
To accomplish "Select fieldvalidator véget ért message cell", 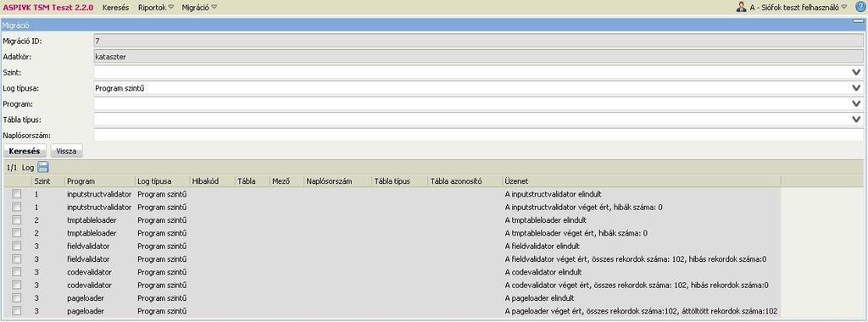I will (636, 259).
